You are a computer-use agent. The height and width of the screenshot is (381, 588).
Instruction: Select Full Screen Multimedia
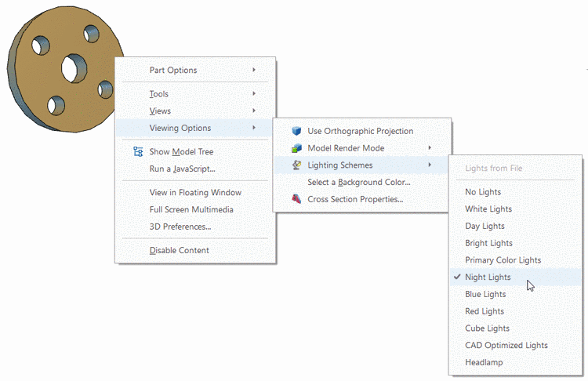(195, 209)
